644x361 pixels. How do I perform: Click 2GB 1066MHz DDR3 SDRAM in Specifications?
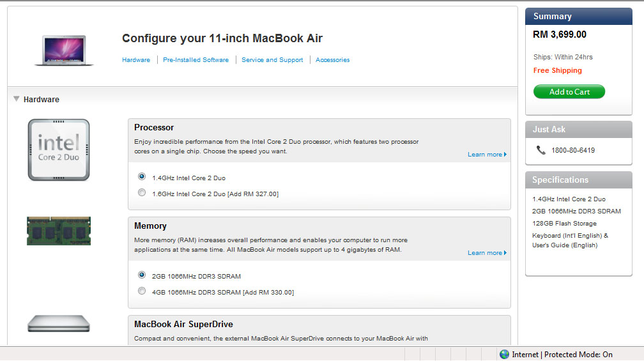(576, 211)
